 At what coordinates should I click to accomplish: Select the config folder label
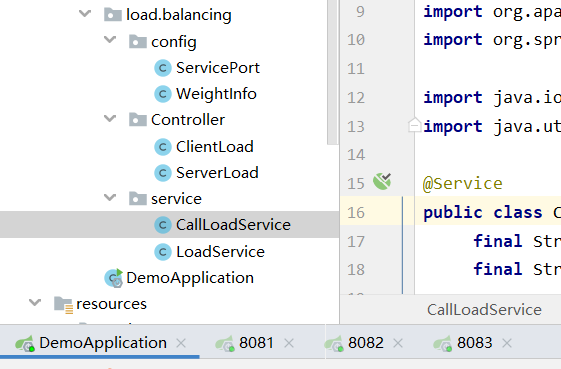pyautogui.click(x=174, y=42)
